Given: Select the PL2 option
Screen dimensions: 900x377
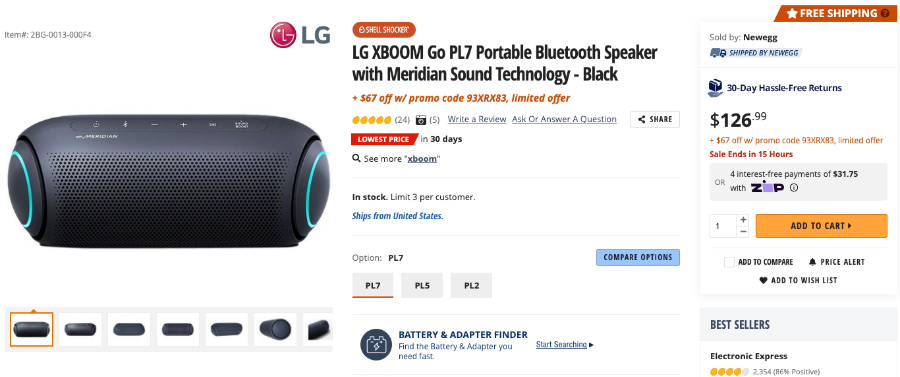Looking at the screenshot, I should (x=471, y=285).
